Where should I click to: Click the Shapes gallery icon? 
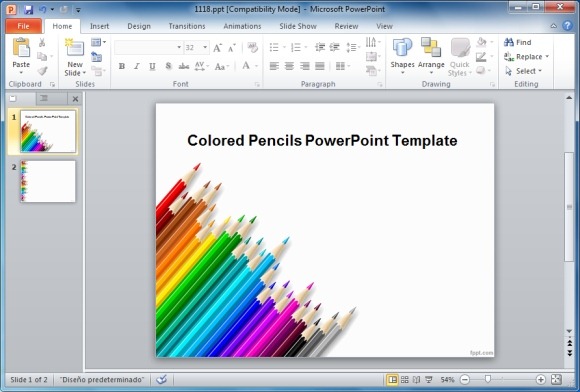(x=402, y=47)
